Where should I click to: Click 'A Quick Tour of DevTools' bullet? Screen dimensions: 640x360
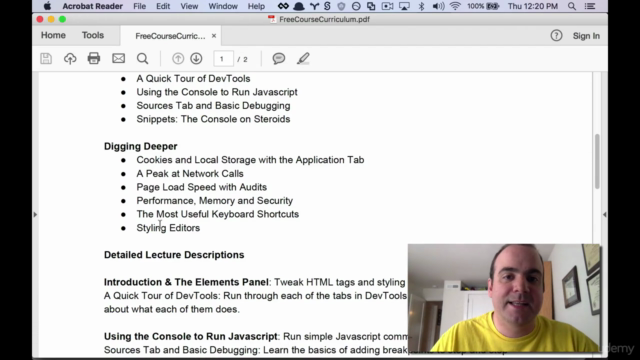coord(193,78)
